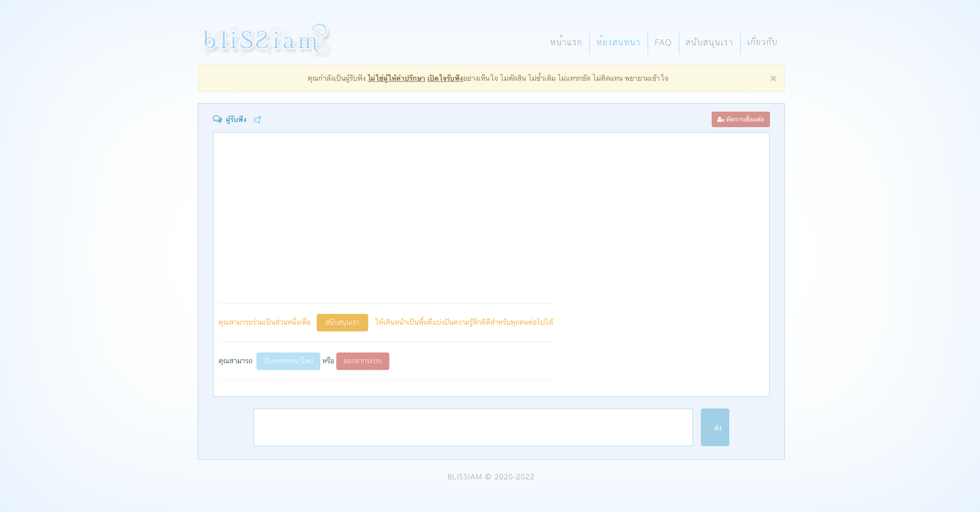The image size is (980, 512).
Task: Open the FAQ page
Action: (x=663, y=42)
